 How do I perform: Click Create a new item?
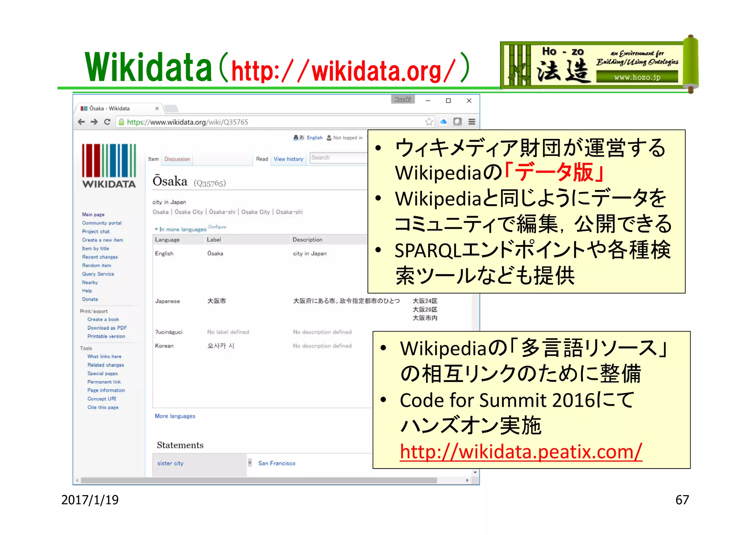(x=103, y=240)
